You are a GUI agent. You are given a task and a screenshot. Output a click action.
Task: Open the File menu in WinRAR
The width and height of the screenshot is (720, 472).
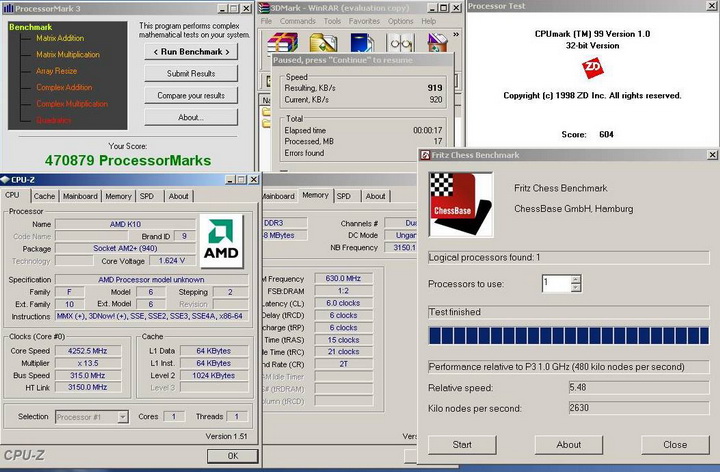[x=266, y=21]
